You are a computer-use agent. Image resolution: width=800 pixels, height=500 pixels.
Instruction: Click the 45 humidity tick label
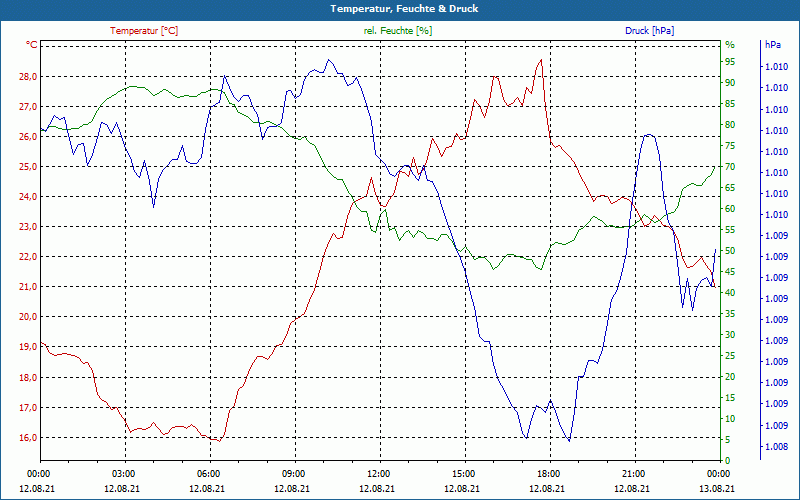[x=730, y=272]
